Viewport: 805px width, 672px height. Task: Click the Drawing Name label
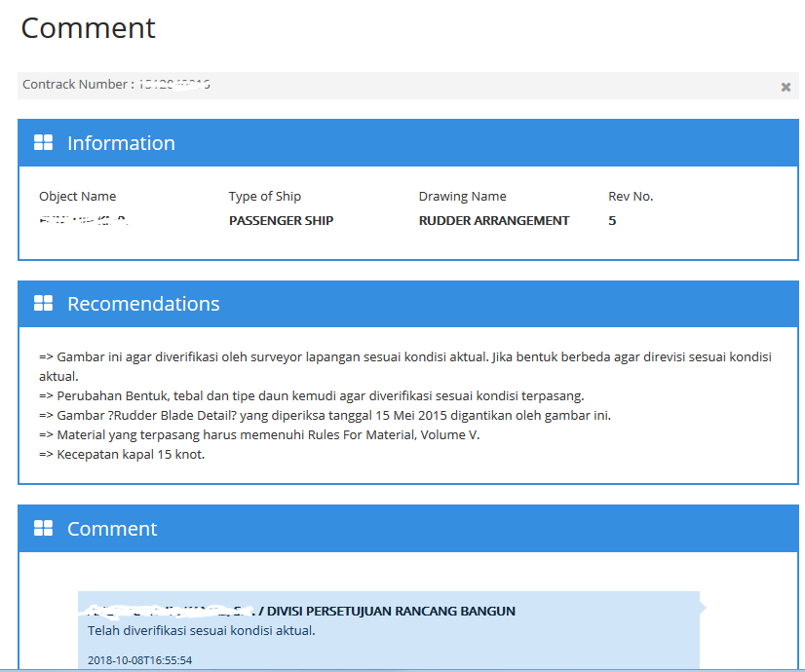coord(462,197)
